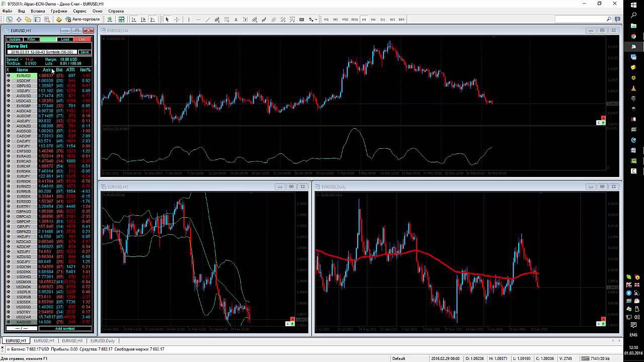
Task: Open VLC media player from taskbar
Action: [x=633, y=88]
